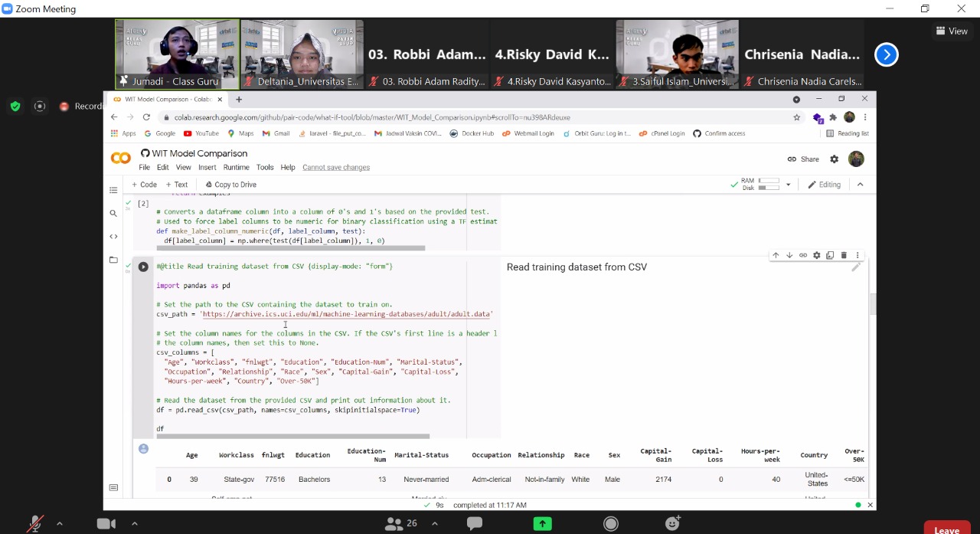This screenshot has width=980, height=534.
Task: Click the Colab CO logo
Action: pos(121,159)
